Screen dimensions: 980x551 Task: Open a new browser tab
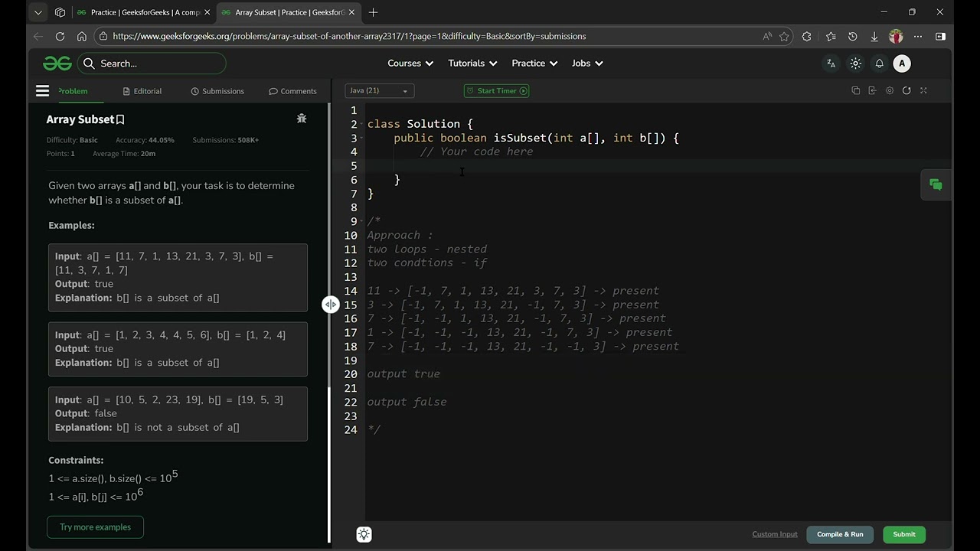click(373, 12)
